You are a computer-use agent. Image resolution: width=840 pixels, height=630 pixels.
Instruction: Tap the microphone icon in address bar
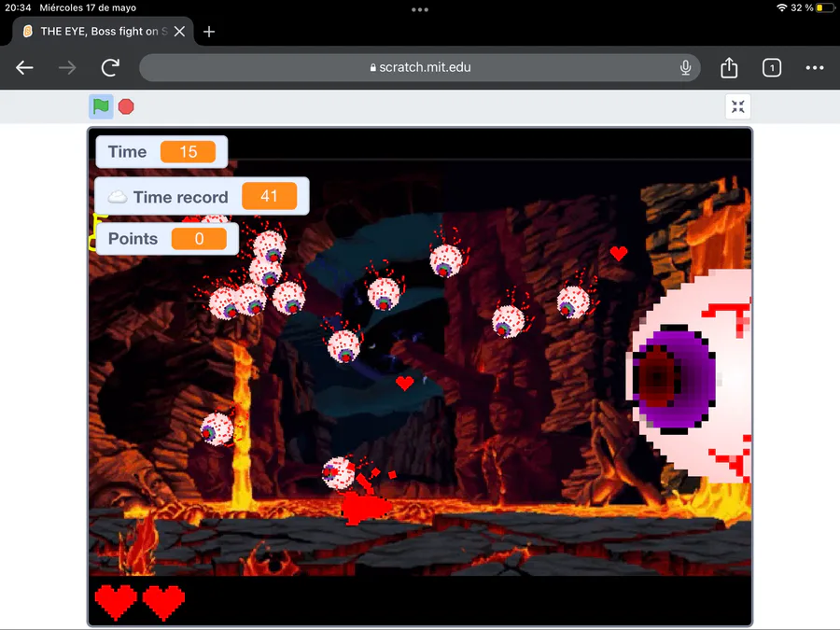point(685,67)
